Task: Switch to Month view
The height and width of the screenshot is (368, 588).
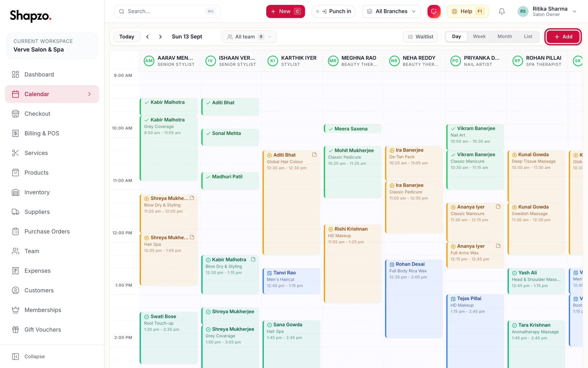Action: pyautogui.click(x=505, y=37)
